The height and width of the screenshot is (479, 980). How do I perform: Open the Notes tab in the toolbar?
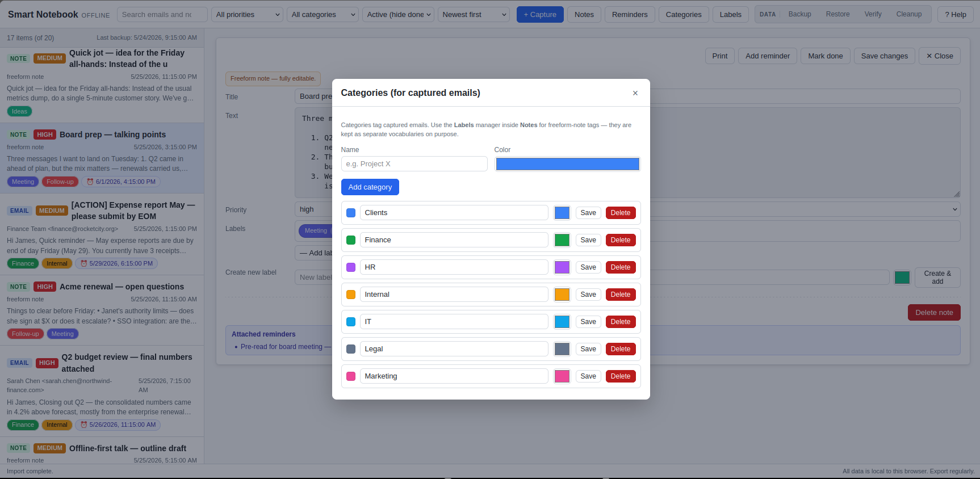[x=584, y=15]
